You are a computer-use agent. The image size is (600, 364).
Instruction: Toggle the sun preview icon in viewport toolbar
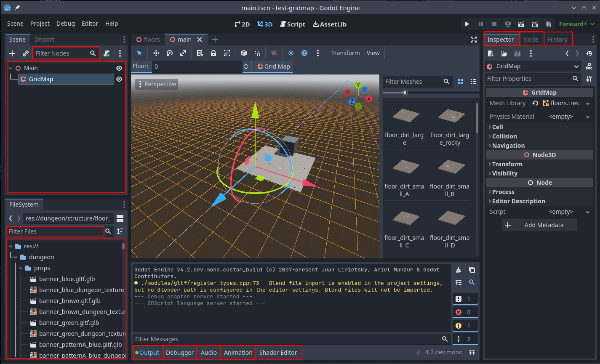[x=291, y=53]
